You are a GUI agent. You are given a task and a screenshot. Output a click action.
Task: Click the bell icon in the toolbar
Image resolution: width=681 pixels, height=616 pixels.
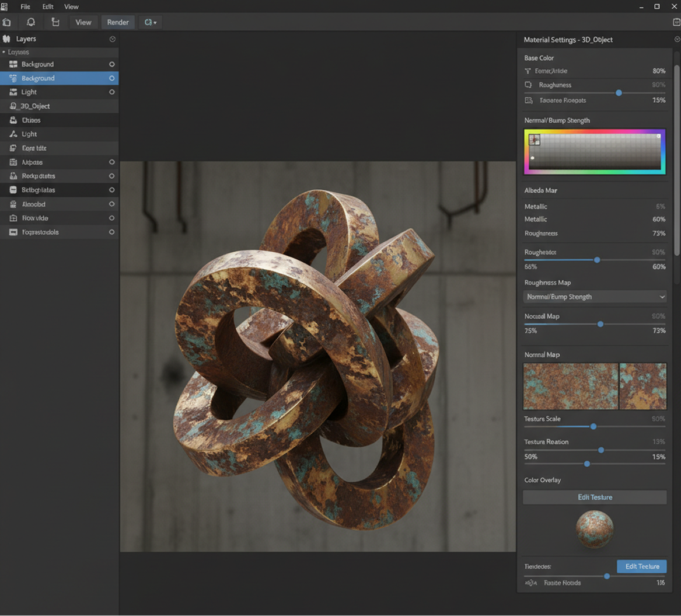[x=31, y=22]
